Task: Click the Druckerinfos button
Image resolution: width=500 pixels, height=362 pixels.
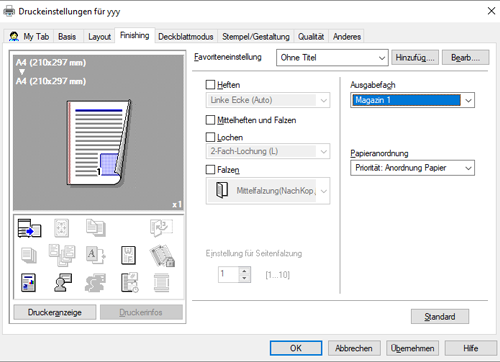Action: [141, 312]
